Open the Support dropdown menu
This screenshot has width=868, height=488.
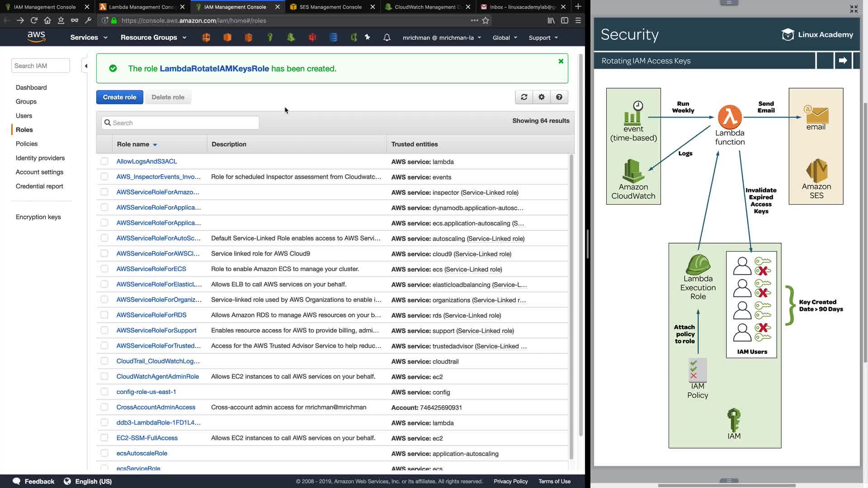[x=543, y=38]
